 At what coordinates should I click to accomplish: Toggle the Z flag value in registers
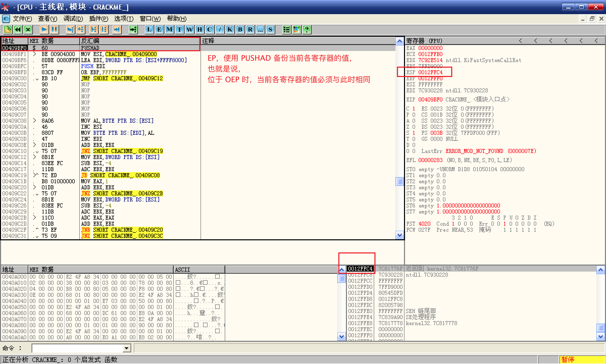click(414, 127)
